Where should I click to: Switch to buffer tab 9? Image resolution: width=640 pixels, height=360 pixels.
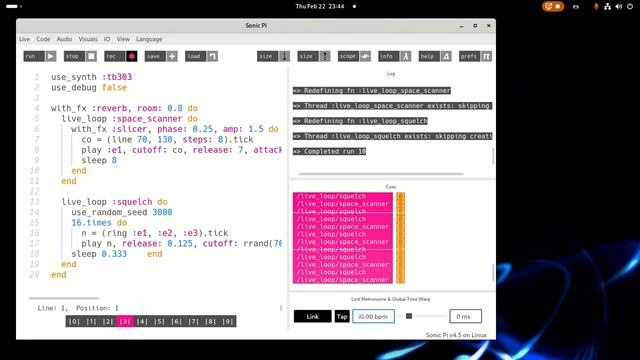tap(228, 321)
